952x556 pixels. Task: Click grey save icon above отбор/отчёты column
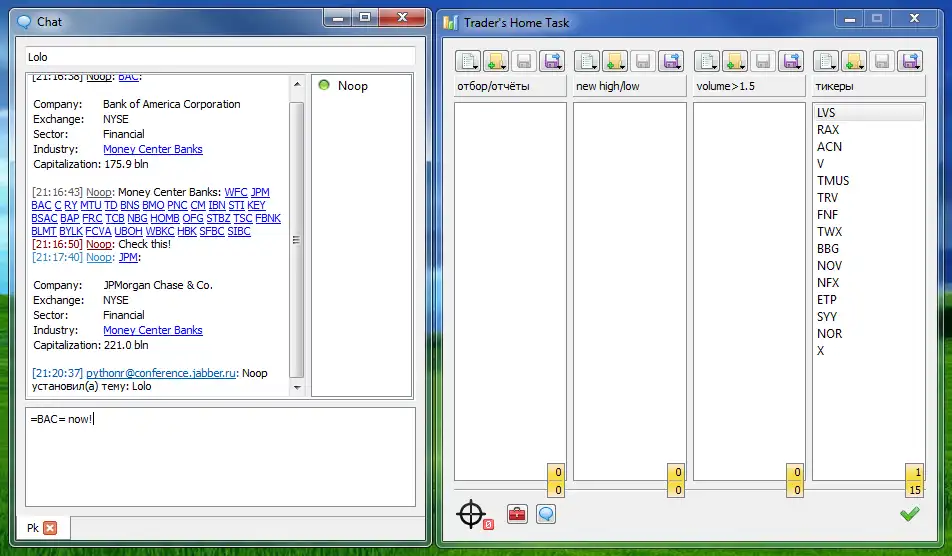pos(524,61)
